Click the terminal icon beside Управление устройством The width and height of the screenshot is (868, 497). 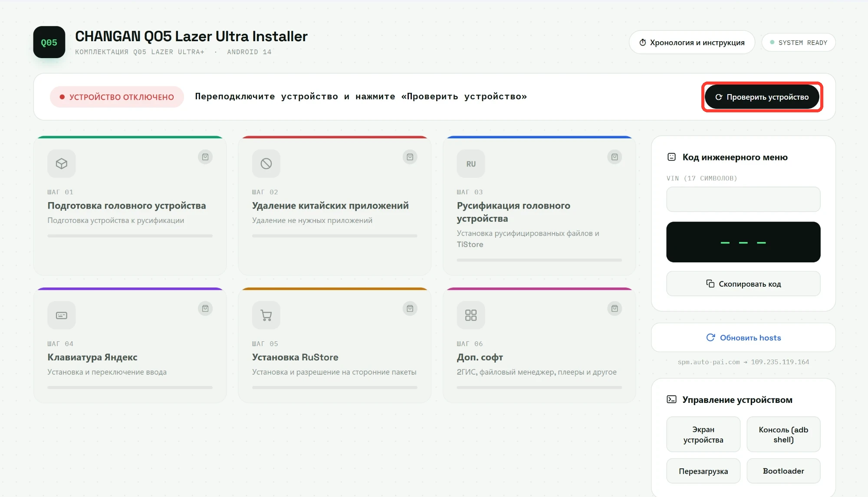click(671, 399)
